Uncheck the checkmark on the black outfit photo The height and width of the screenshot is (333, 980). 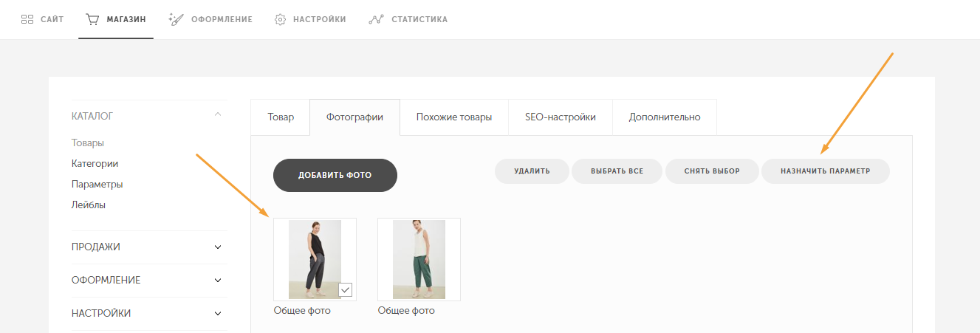coord(346,289)
